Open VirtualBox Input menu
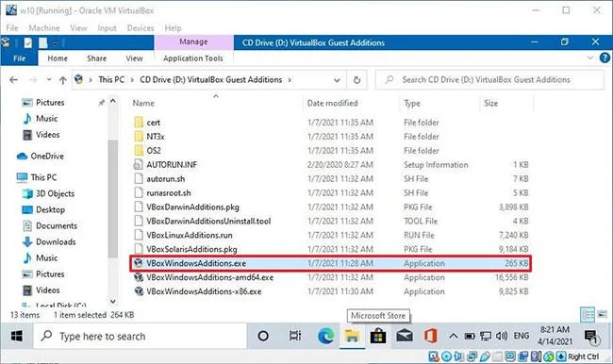Image resolution: width=613 pixels, height=364 pixels. click(107, 27)
